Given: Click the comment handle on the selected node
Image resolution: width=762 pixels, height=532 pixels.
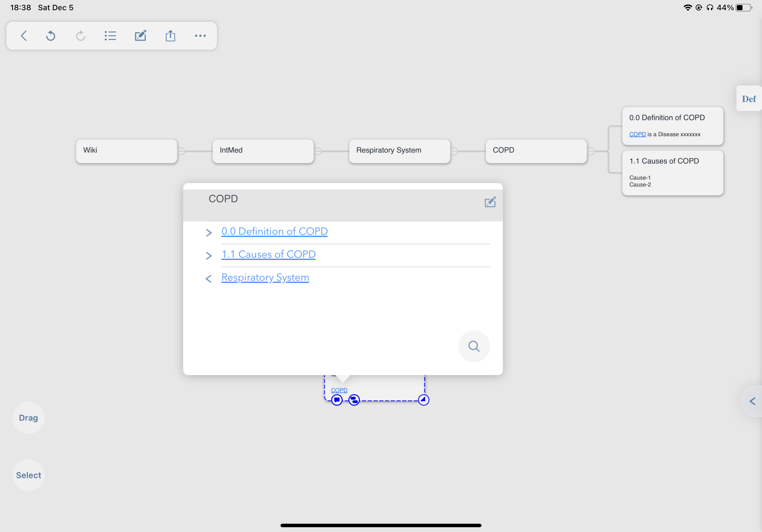Looking at the screenshot, I should tap(337, 400).
